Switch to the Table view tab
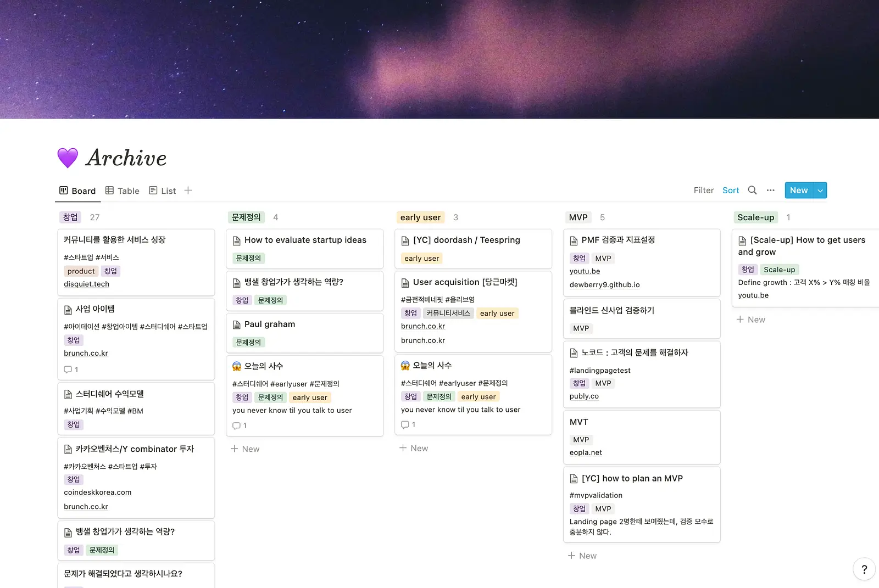This screenshot has width=879, height=588. (x=123, y=191)
